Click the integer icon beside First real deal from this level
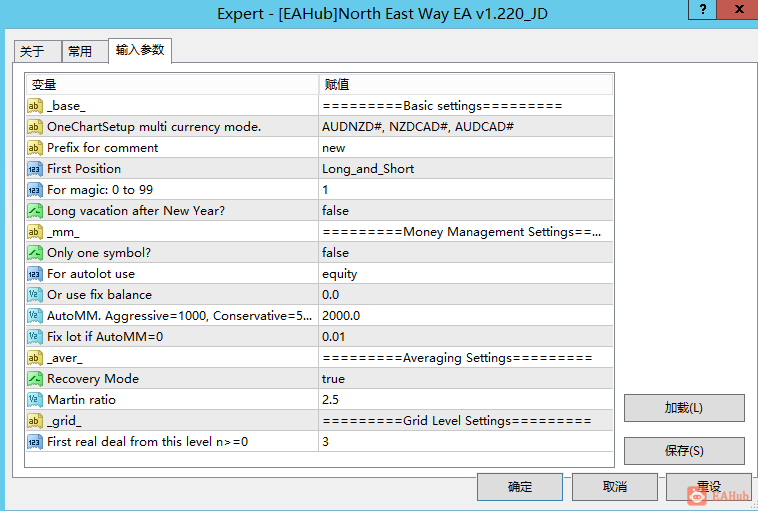The height and width of the screenshot is (511, 758). pyautogui.click(x=35, y=442)
